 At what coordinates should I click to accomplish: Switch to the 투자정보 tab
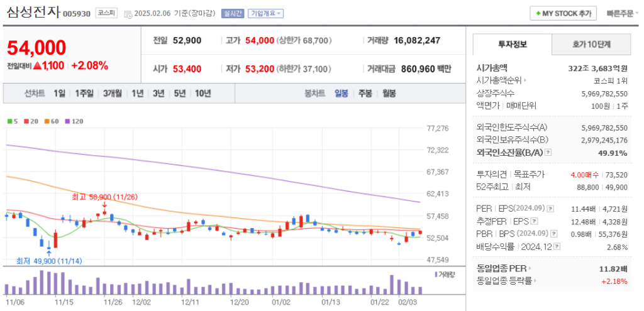512,45
